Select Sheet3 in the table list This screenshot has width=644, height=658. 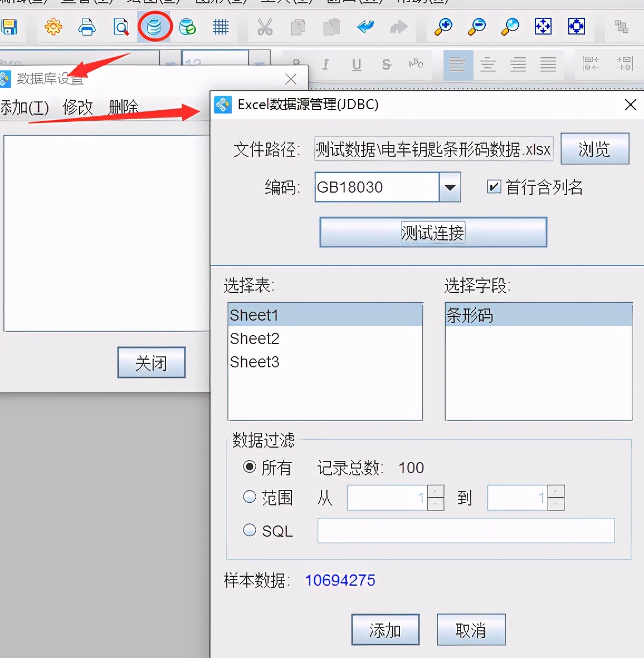(325, 362)
